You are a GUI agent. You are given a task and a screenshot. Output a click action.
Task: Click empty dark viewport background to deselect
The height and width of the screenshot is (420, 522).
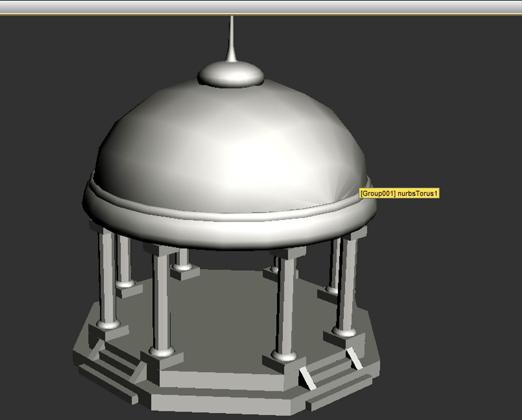(x=447, y=292)
